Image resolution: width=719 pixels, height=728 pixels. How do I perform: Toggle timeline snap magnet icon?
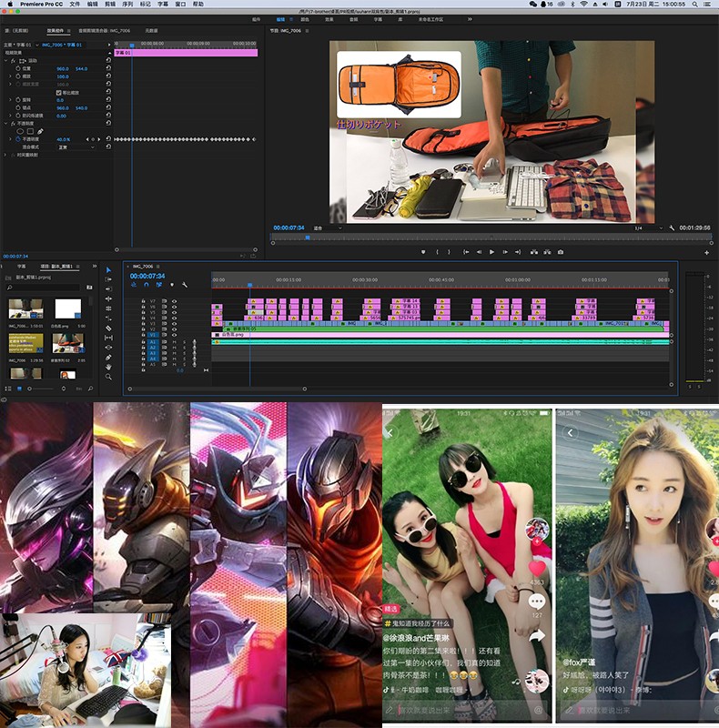[x=147, y=285]
